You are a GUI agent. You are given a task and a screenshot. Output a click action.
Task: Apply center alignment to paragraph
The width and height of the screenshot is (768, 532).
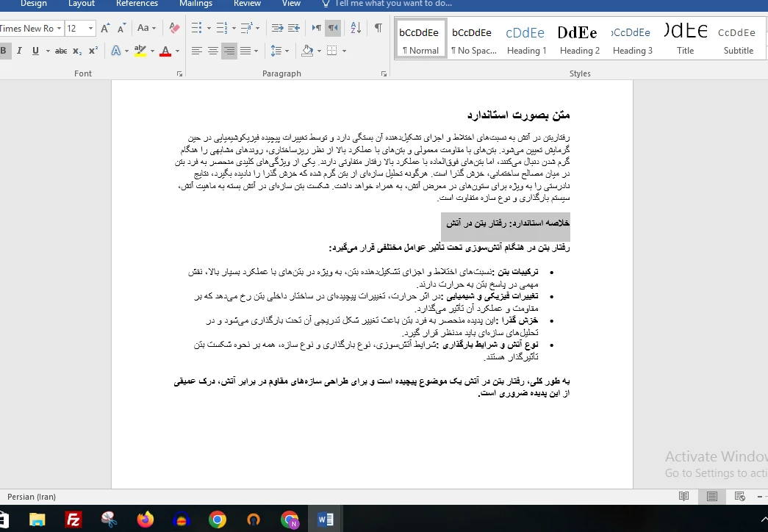point(213,51)
